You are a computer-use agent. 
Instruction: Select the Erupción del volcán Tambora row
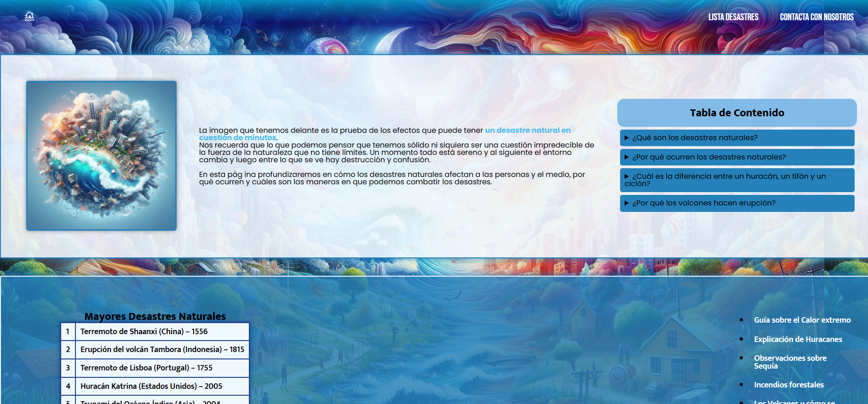point(162,349)
